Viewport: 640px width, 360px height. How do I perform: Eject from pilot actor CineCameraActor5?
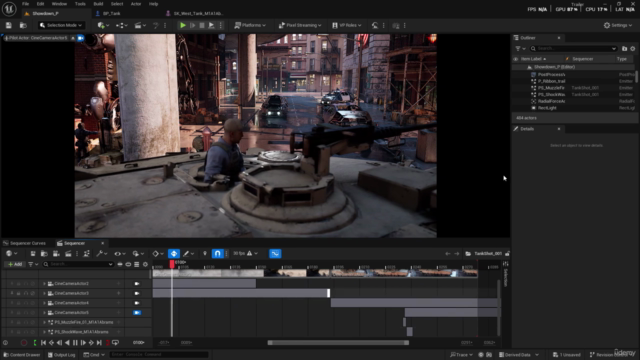pyautogui.click(x=73, y=38)
